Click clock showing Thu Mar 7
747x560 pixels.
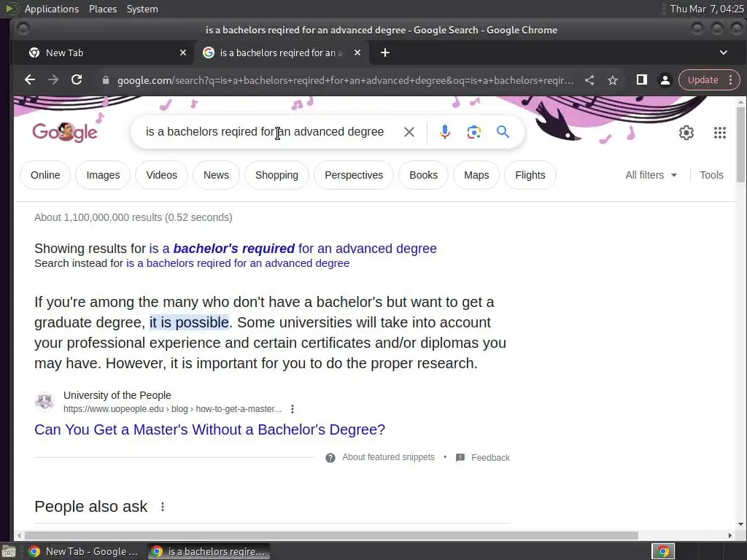(707, 9)
